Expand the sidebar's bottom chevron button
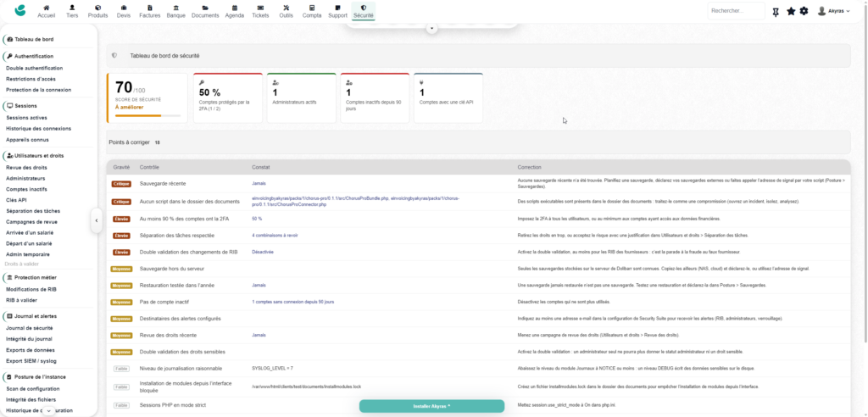Image resolution: width=868 pixels, height=417 pixels. click(48, 411)
